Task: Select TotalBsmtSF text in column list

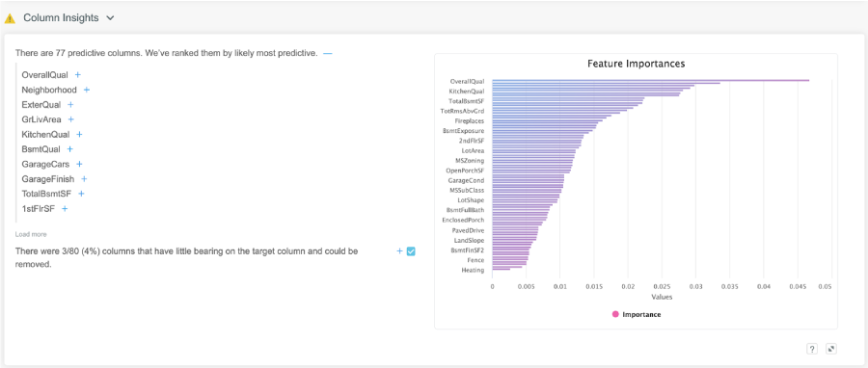Action: point(47,194)
